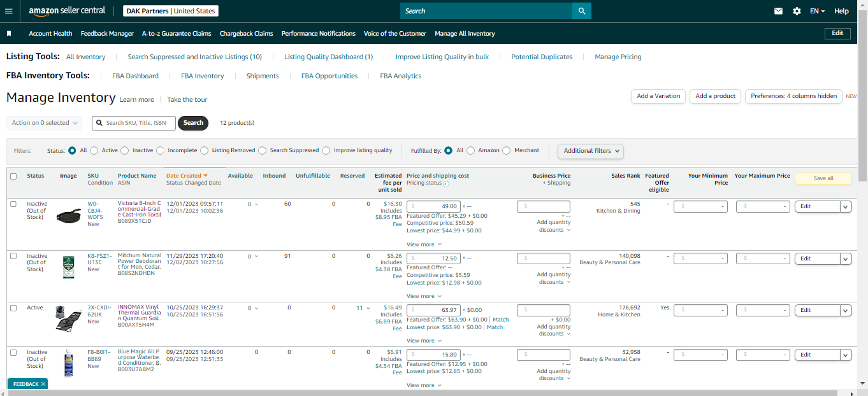This screenshot has height=396, width=868.
Task: Close the Feedback tab with X
Action: pos(43,384)
